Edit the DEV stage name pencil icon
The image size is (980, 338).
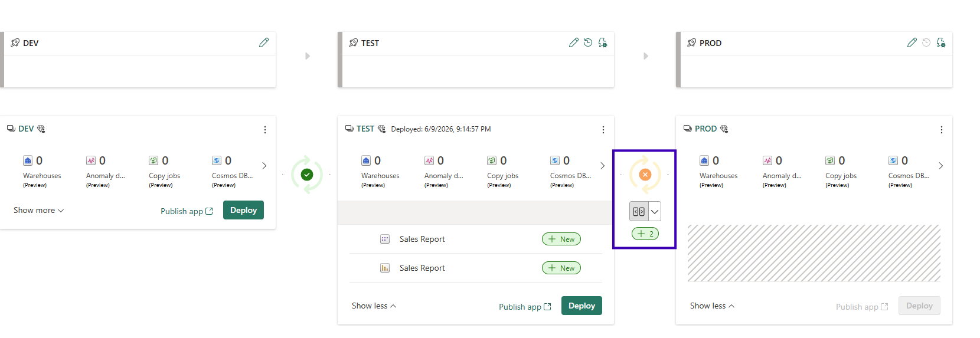(264, 42)
